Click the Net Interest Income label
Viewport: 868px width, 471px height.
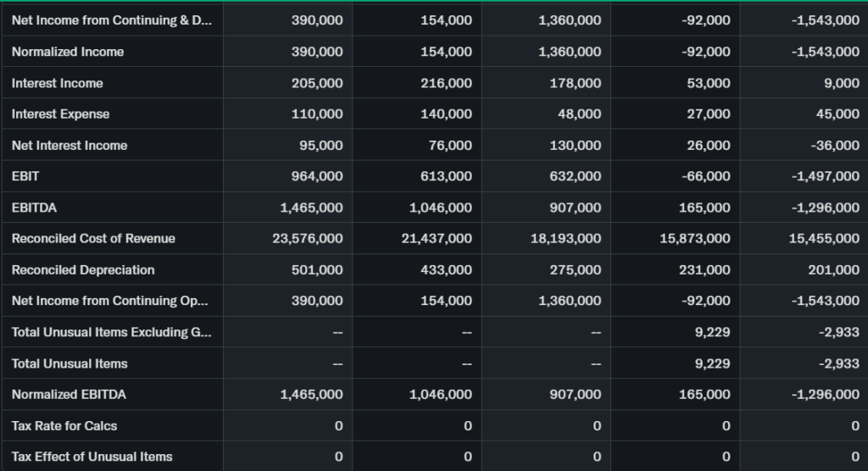[x=70, y=146]
